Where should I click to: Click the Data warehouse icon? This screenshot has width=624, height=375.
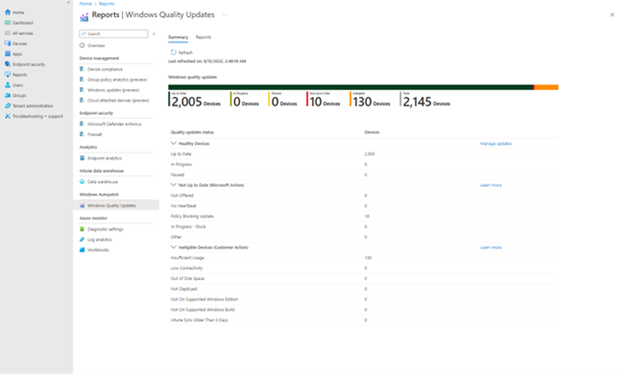click(x=82, y=182)
